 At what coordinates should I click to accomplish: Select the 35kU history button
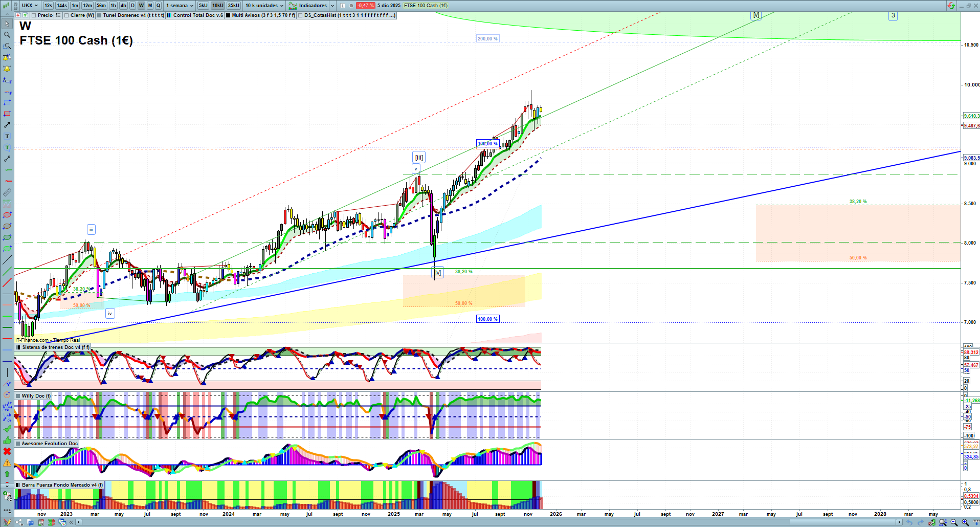click(x=233, y=6)
